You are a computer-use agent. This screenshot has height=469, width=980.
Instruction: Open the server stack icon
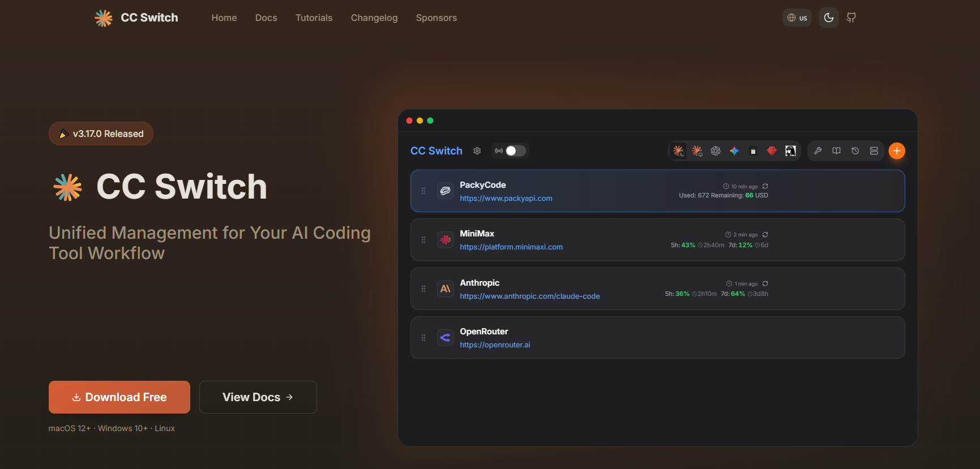(x=874, y=151)
